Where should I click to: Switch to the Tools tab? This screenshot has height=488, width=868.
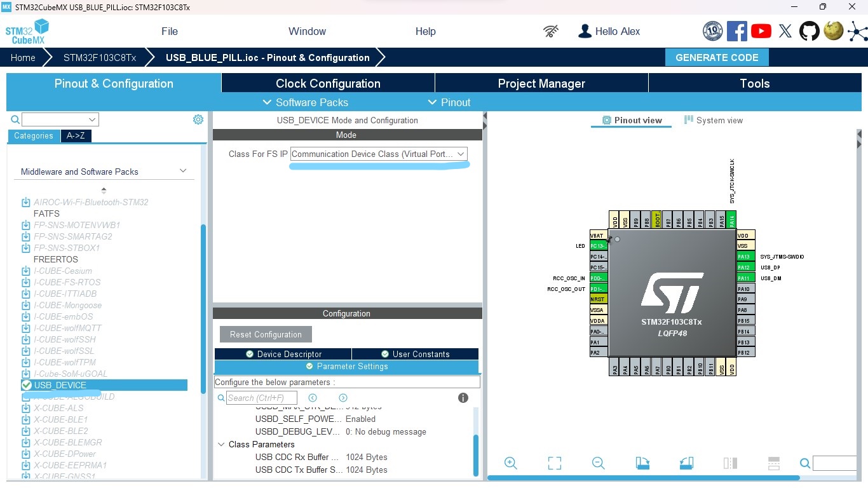(x=755, y=83)
